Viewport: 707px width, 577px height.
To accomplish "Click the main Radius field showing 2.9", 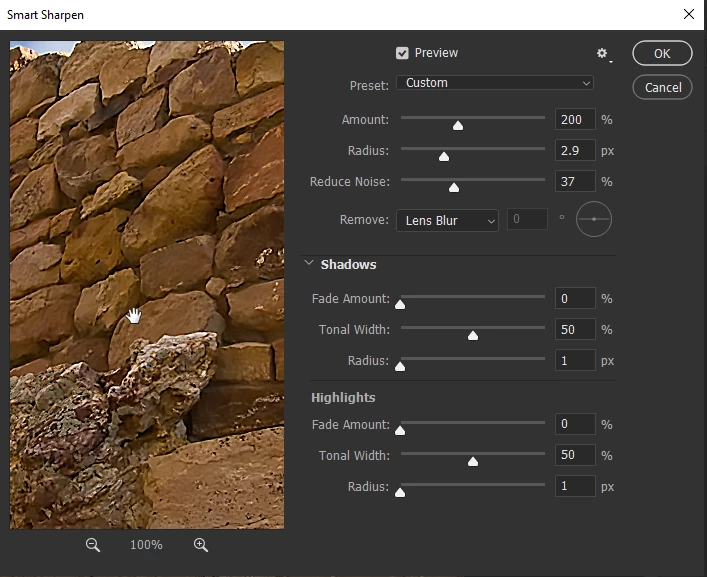I will (x=575, y=151).
